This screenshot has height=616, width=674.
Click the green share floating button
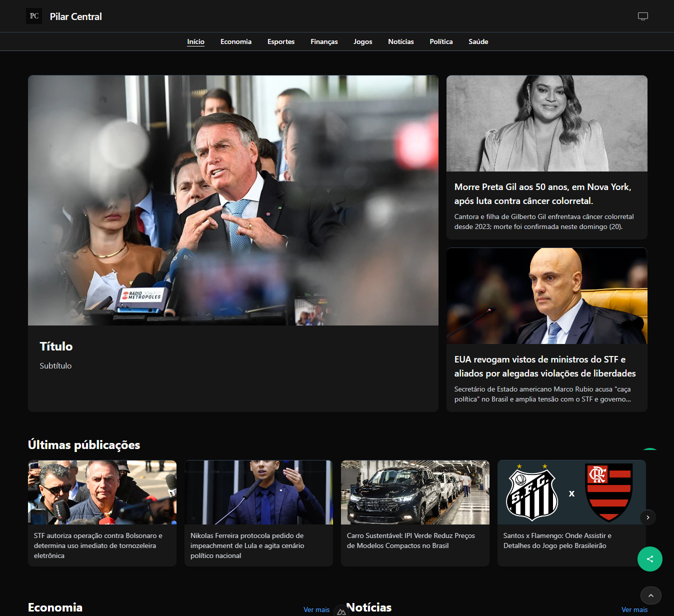[x=649, y=559]
